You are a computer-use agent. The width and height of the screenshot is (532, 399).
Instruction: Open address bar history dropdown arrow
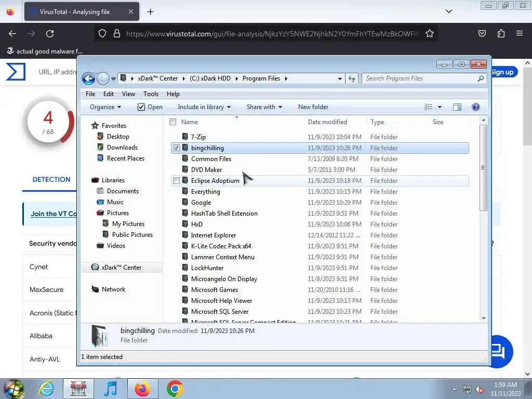340,79
